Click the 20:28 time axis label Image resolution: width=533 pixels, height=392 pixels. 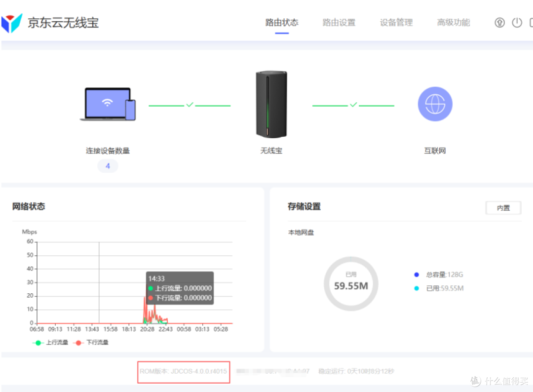click(147, 329)
